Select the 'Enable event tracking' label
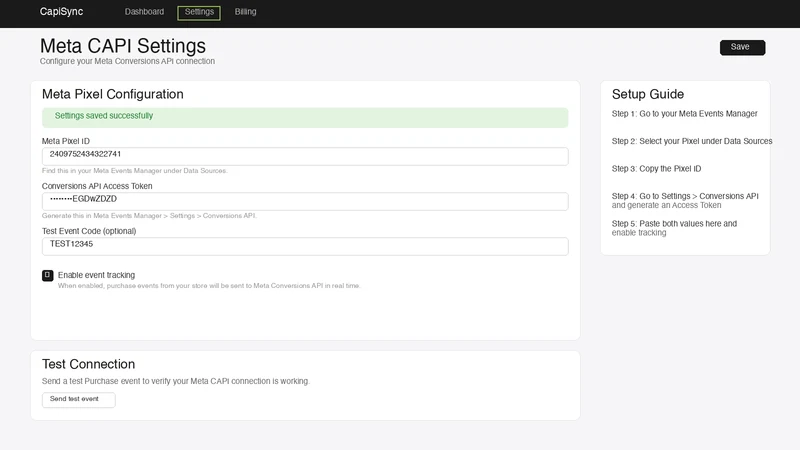800x450 pixels. point(96,275)
